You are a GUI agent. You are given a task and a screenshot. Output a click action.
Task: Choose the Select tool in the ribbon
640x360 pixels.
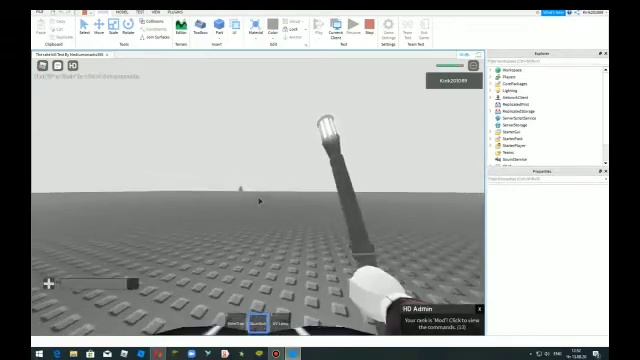(x=84, y=27)
